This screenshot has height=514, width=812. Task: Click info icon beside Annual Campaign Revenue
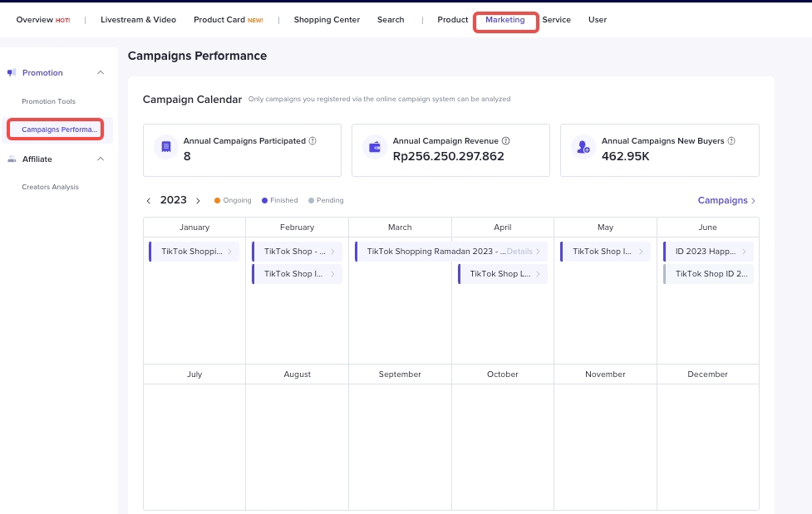coord(505,141)
